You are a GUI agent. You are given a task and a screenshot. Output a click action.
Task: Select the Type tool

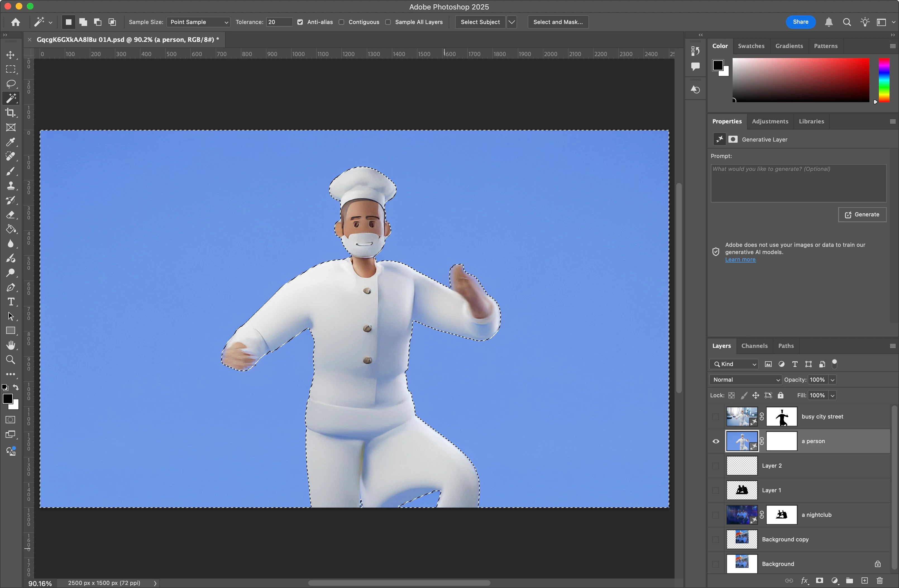coord(11,302)
